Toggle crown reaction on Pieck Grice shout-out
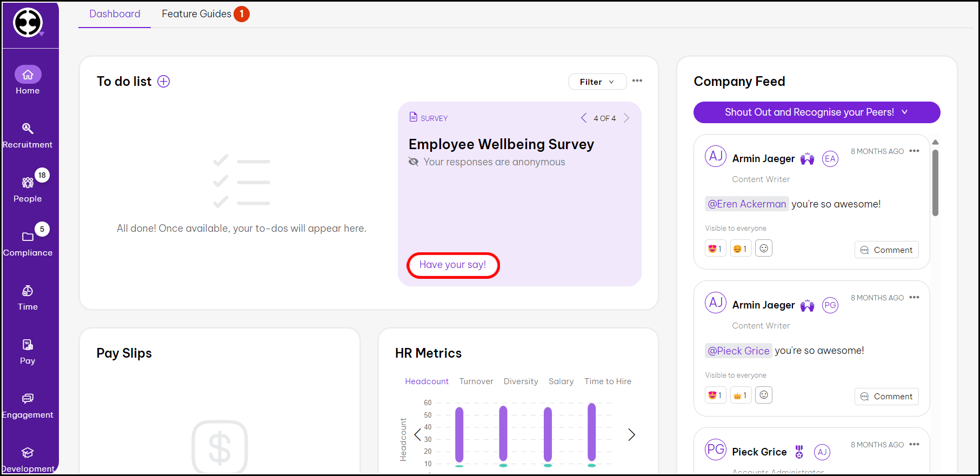 pyautogui.click(x=740, y=395)
